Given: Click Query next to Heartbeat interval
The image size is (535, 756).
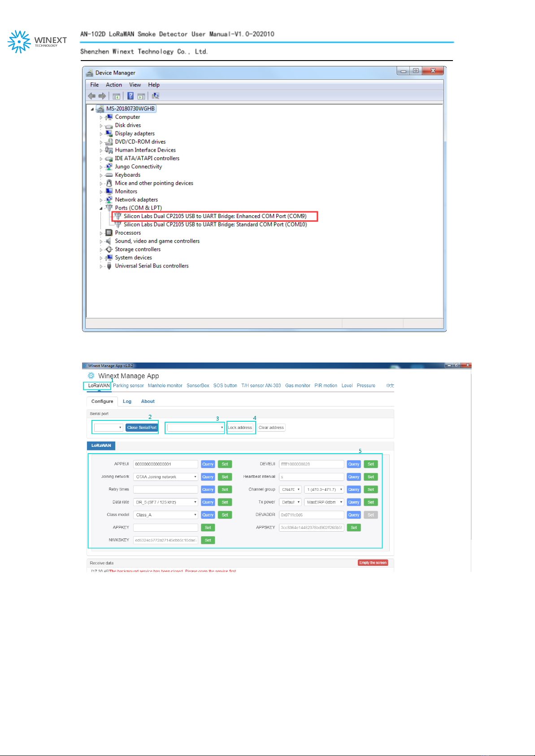Looking at the screenshot, I should click(354, 477).
